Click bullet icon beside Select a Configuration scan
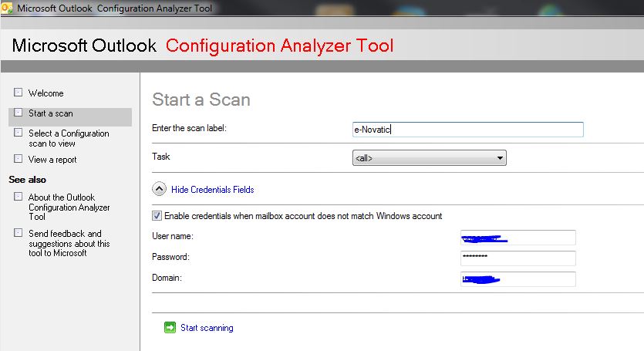The image size is (644, 351). [x=18, y=133]
